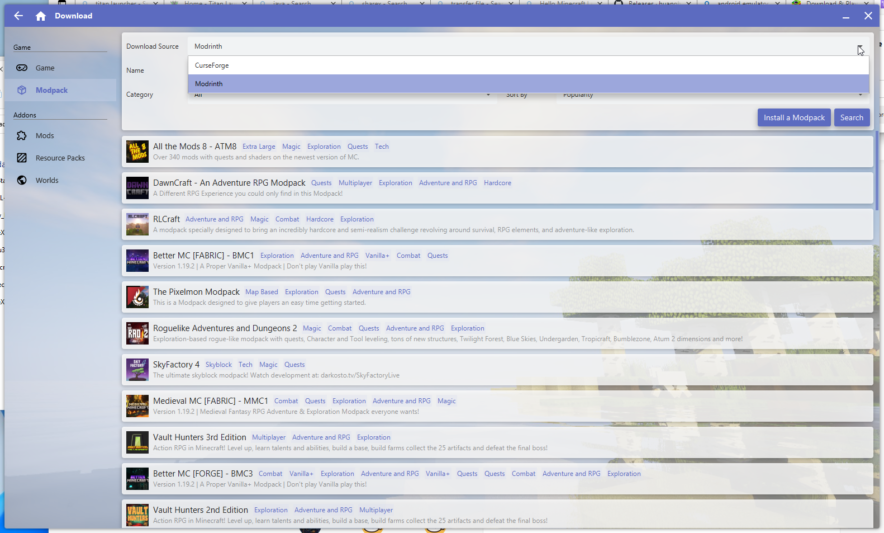The height and width of the screenshot is (533, 884).
Task: Click the RLCraft modpack icon
Action: (x=137, y=224)
